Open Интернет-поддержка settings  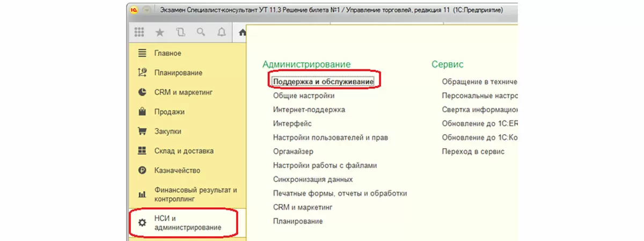coord(309,109)
